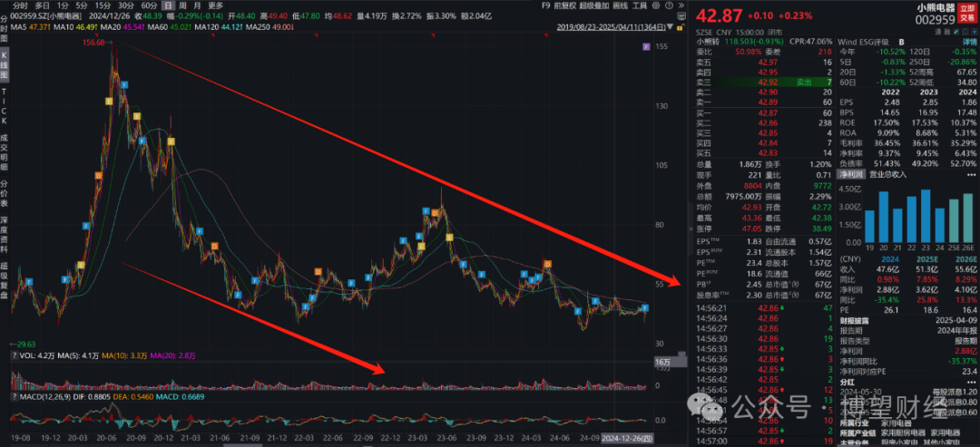Click the MA60 45.02 indicator label

171,28
